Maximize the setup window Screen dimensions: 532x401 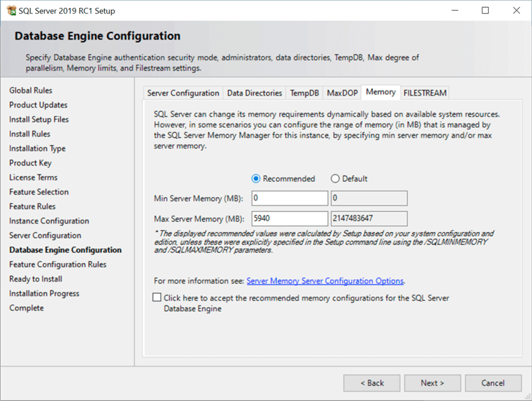pos(485,11)
